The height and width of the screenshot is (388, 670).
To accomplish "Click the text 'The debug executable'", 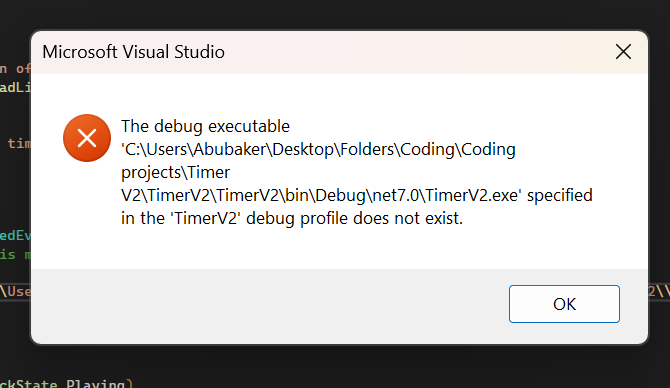I will (x=206, y=126).
